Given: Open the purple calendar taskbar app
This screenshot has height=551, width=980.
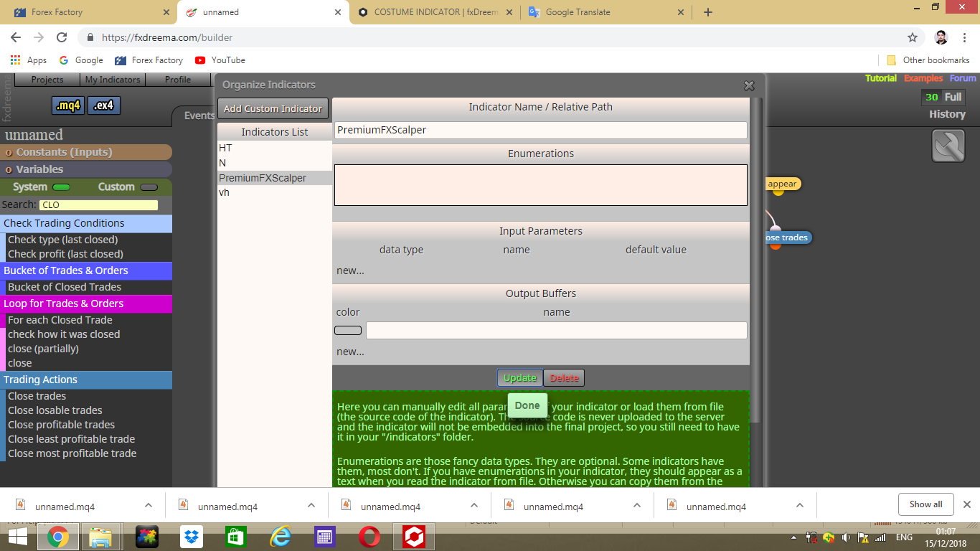Looking at the screenshot, I should pos(325,537).
